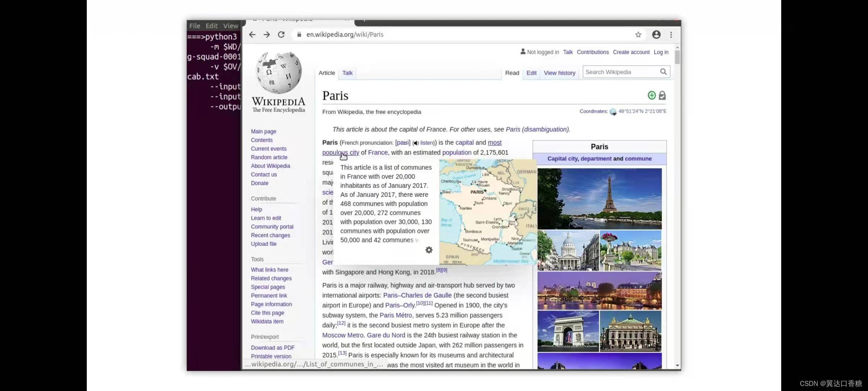
Task: Open Current events link
Action: tap(269, 149)
